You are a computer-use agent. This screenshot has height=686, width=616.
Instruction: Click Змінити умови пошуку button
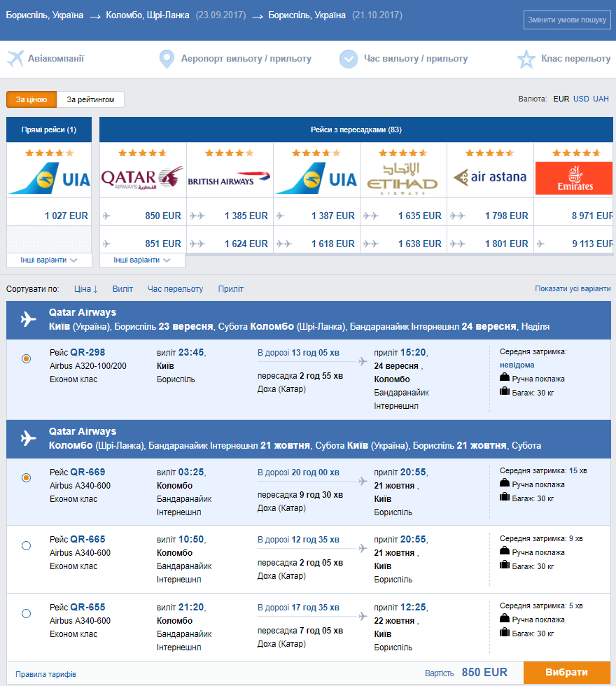[567, 20]
